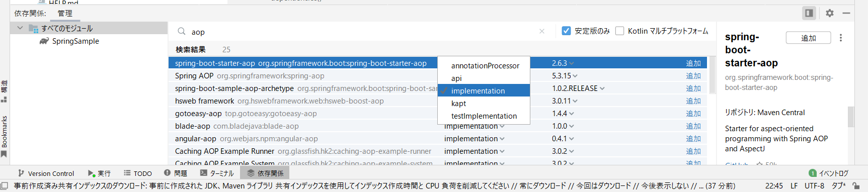This screenshot has height=192, width=868.
Task: Open scope dropdown for Caching AOP Example Runner
Action: (474, 151)
